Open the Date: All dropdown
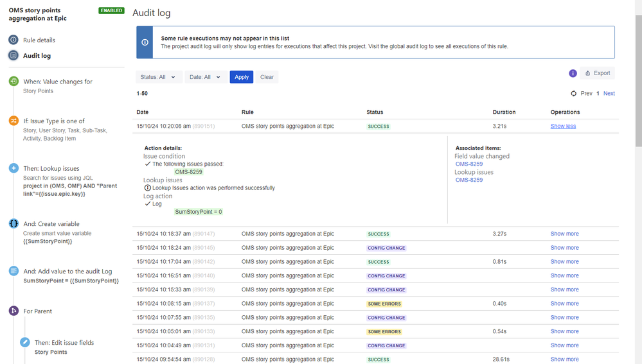 206,77
